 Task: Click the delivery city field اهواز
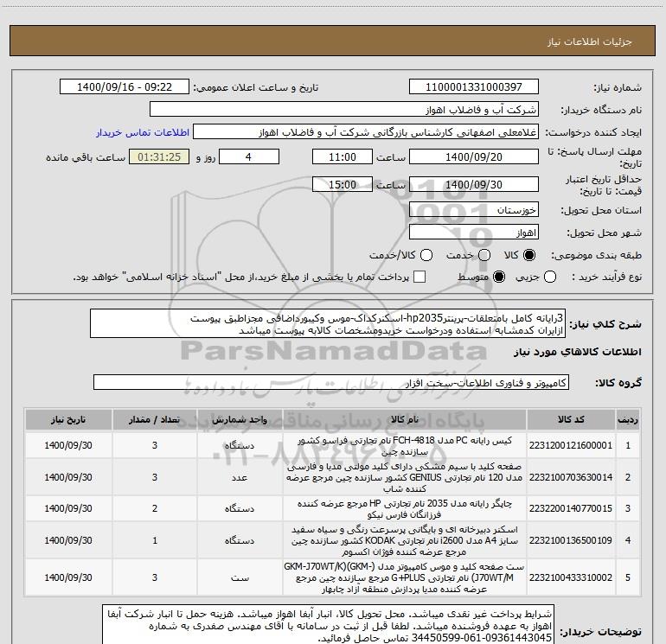click(x=474, y=232)
